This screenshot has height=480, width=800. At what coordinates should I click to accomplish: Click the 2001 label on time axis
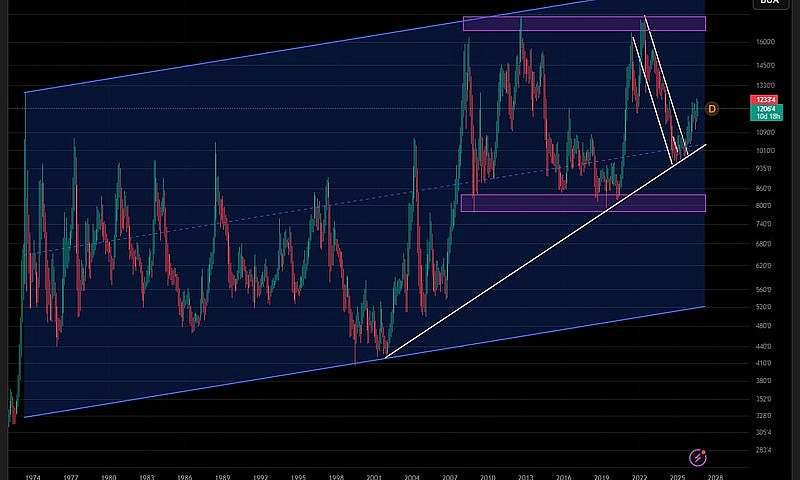coord(374,477)
